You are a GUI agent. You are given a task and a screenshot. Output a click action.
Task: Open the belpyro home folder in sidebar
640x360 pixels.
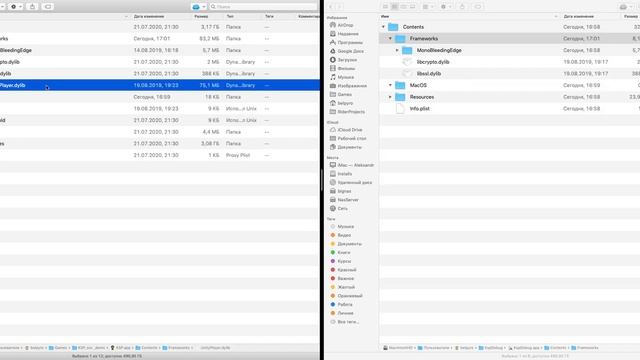click(345, 103)
